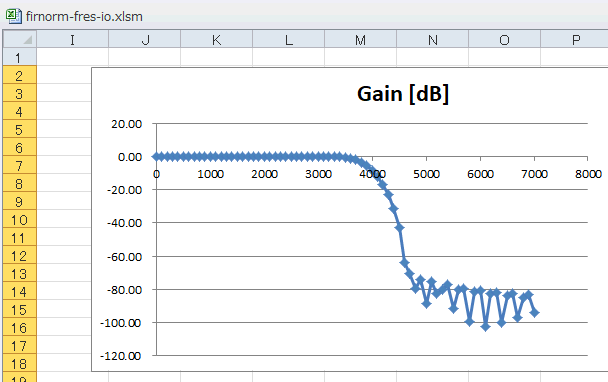Select row 13 header

19,273
